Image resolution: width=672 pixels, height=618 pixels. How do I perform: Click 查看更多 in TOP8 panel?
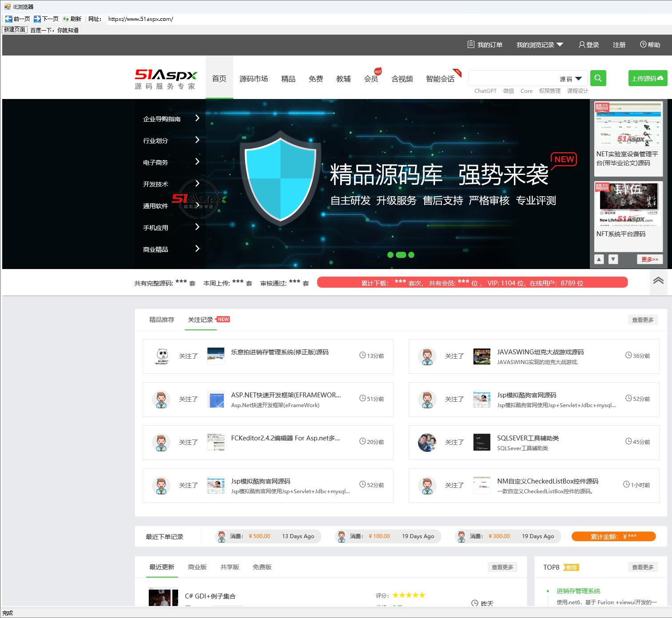643,567
